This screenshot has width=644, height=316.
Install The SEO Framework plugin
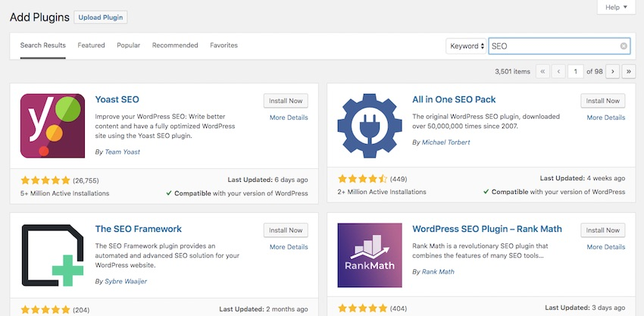[x=286, y=230]
